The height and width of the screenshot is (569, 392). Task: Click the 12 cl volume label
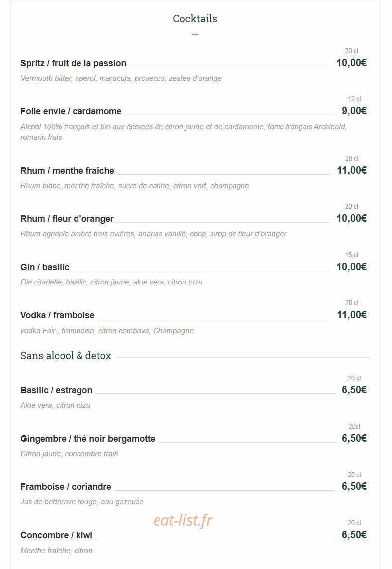(x=354, y=99)
